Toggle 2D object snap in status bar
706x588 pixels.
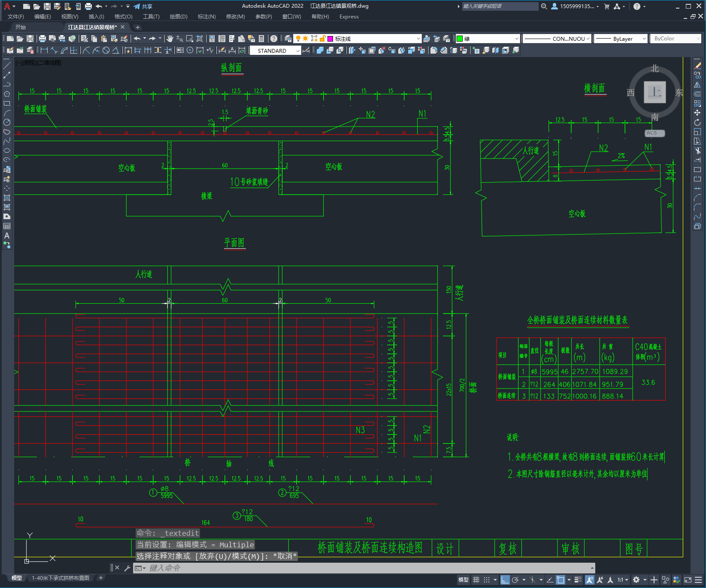(x=561, y=580)
